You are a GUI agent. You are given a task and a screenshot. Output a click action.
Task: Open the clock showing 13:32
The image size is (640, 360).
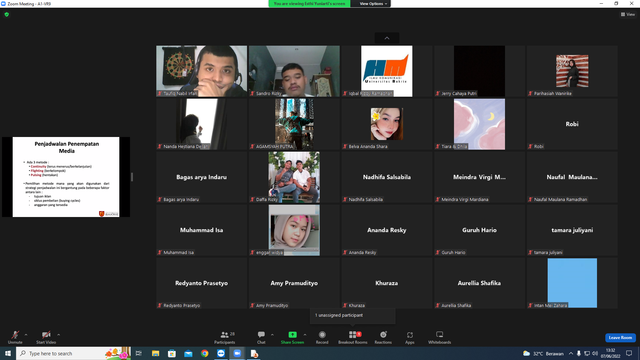click(611, 353)
